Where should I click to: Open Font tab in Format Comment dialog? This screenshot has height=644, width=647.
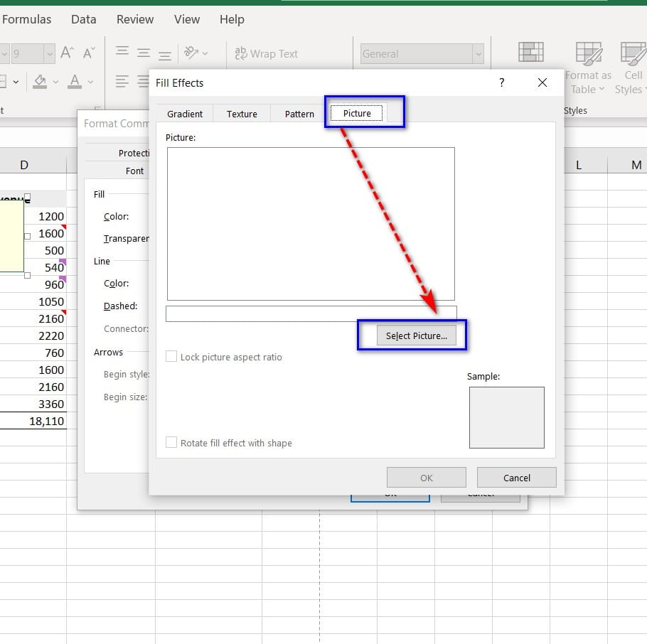coord(134,171)
